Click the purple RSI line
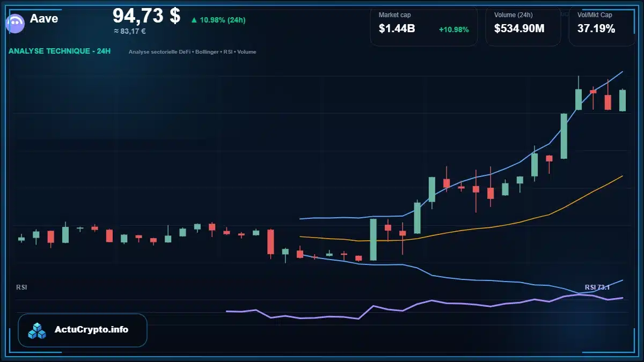This screenshot has height=362, width=644. [424, 305]
